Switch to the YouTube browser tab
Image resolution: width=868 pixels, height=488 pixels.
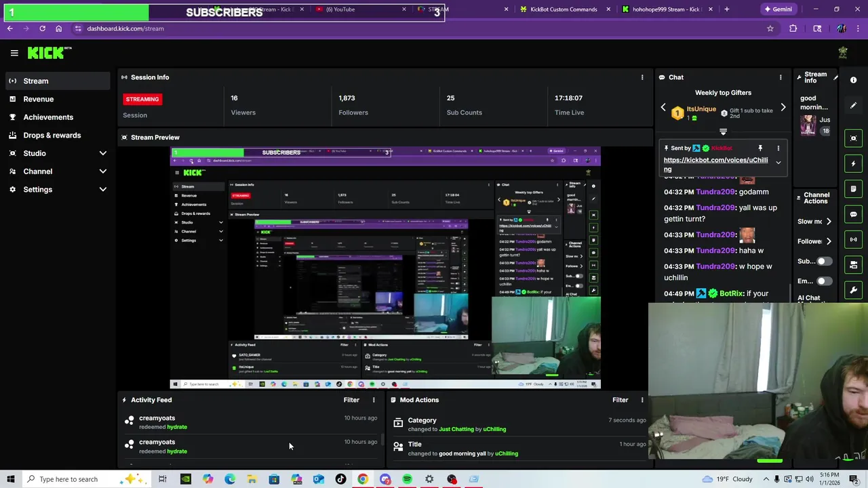click(x=359, y=9)
